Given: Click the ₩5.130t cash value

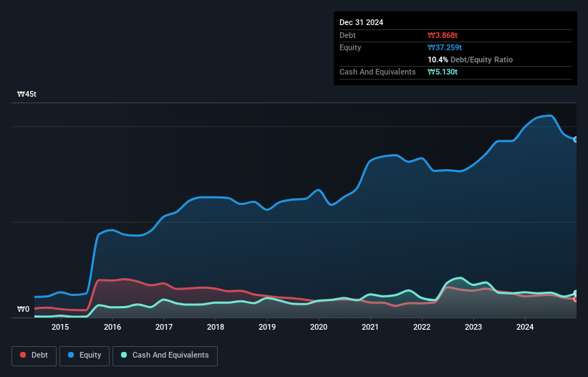Looking at the screenshot, I should coord(443,72).
